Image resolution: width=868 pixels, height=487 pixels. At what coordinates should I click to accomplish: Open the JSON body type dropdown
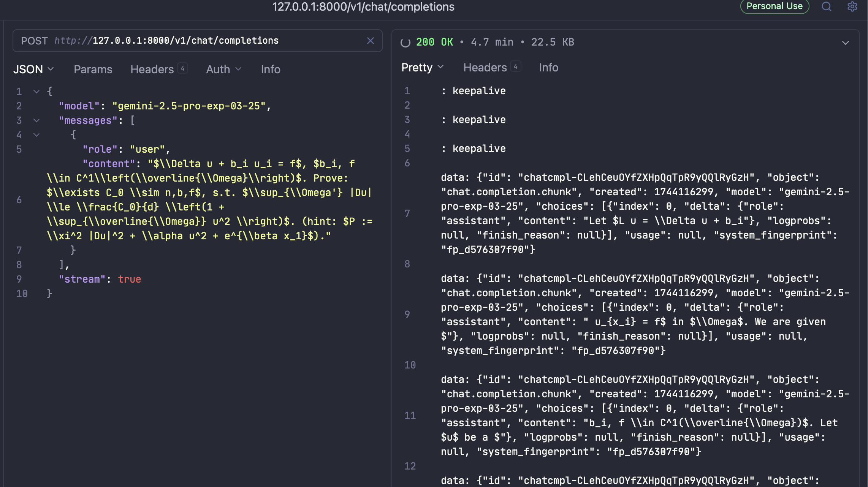(x=33, y=69)
